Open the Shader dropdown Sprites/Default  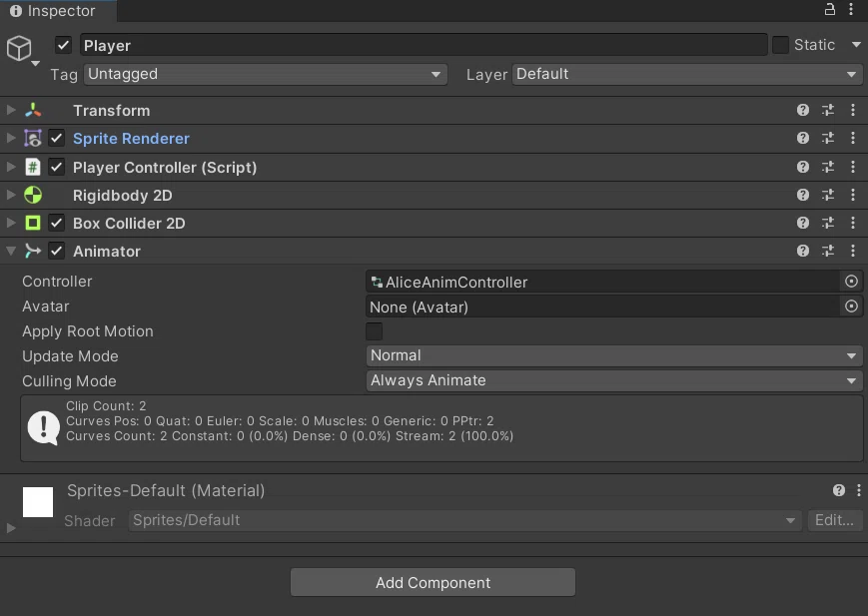pos(465,520)
